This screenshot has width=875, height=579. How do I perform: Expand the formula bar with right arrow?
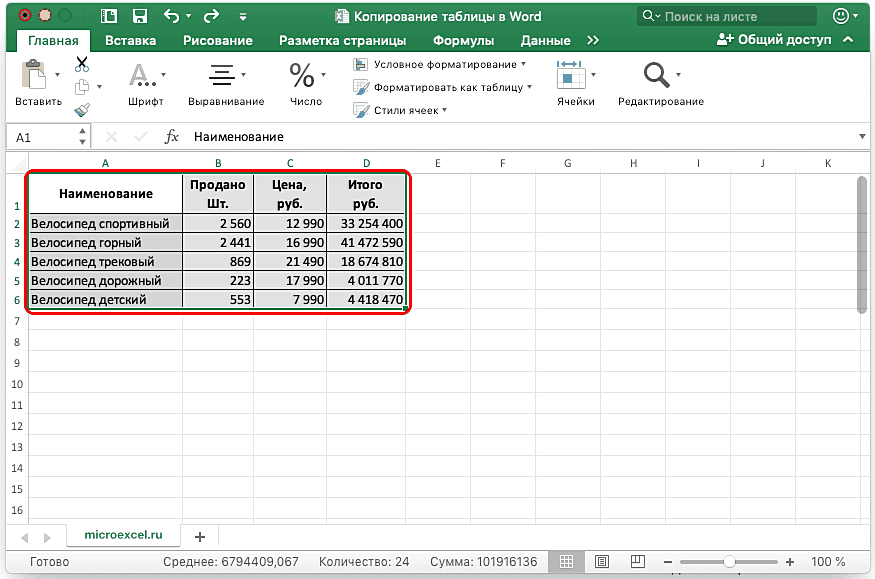pyautogui.click(x=862, y=137)
